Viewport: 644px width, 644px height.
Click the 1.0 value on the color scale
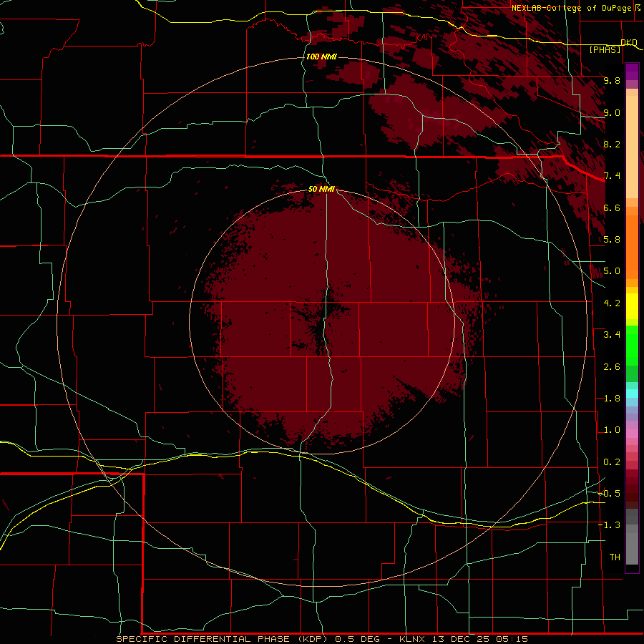tap(612, 430)
